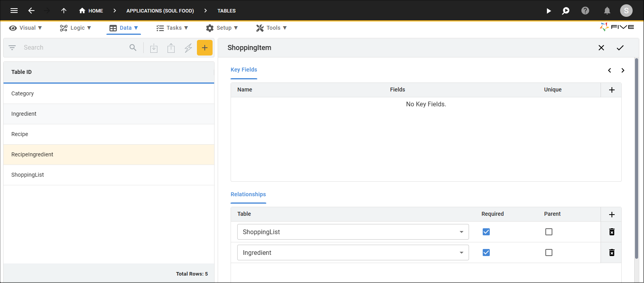
Task: Open the Tools menu
Action: pyautogui.click(x=271, y=28)
